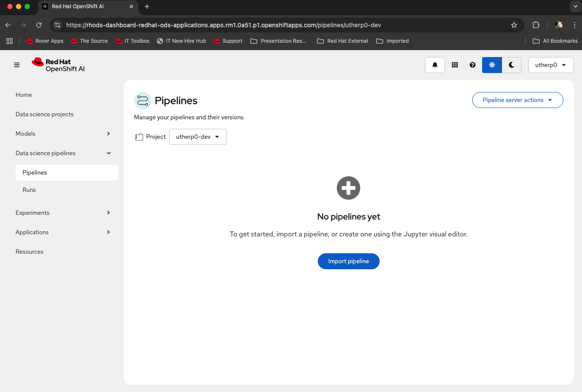Go to Runs in the sidebar

(x=29, y=190)
